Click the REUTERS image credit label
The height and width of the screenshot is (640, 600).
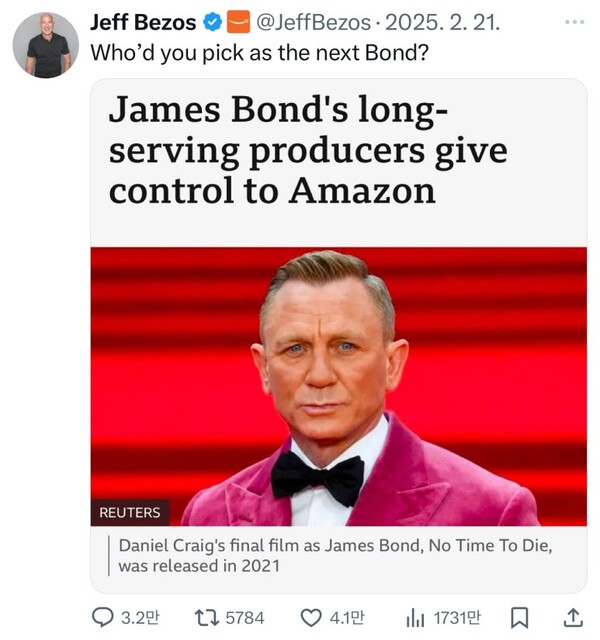coord(129,512)
